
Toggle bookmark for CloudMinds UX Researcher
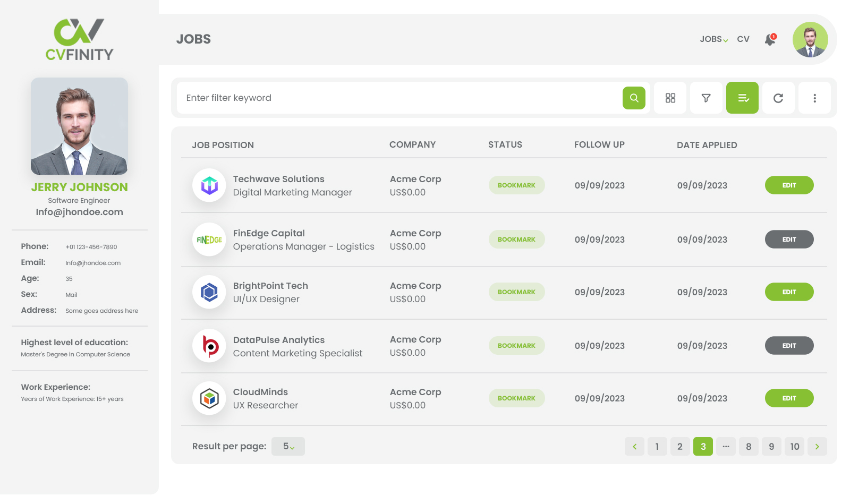(x=516, y=398)
